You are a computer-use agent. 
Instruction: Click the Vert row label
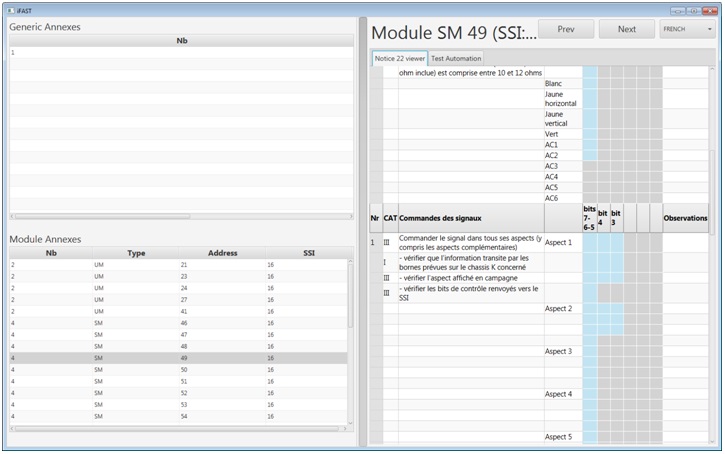(551, 134)
